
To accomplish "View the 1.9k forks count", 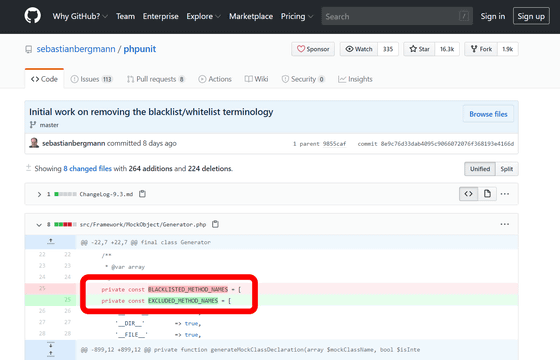I will tap(508, 49).
